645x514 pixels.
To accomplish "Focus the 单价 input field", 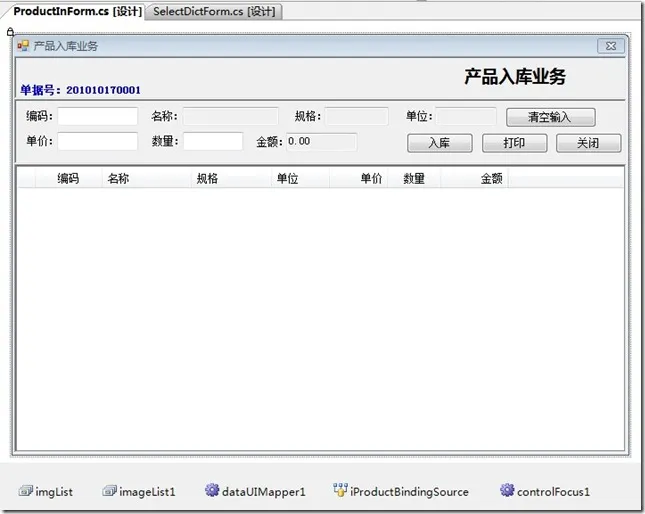I will coord(97,141).
